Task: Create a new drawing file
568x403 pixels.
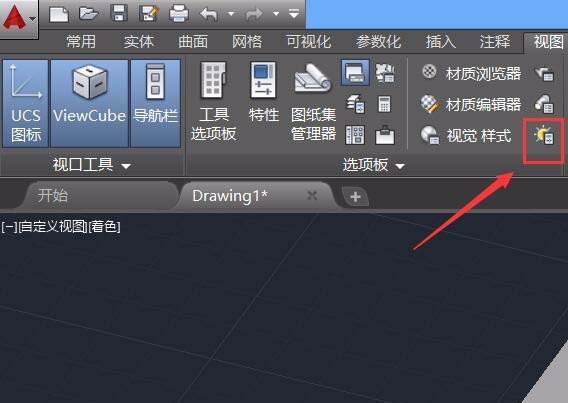Action: tap(59, 14)
